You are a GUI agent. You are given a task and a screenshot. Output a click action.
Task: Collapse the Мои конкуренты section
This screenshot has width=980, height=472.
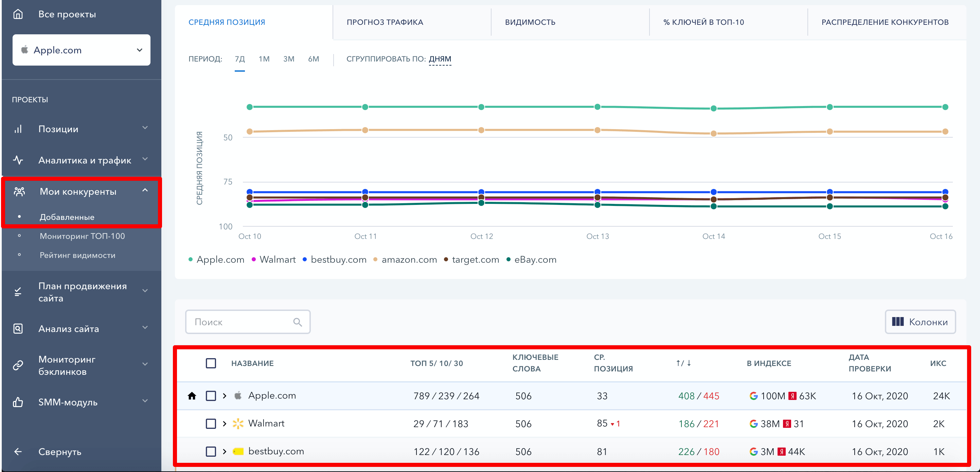coord(145,190)
